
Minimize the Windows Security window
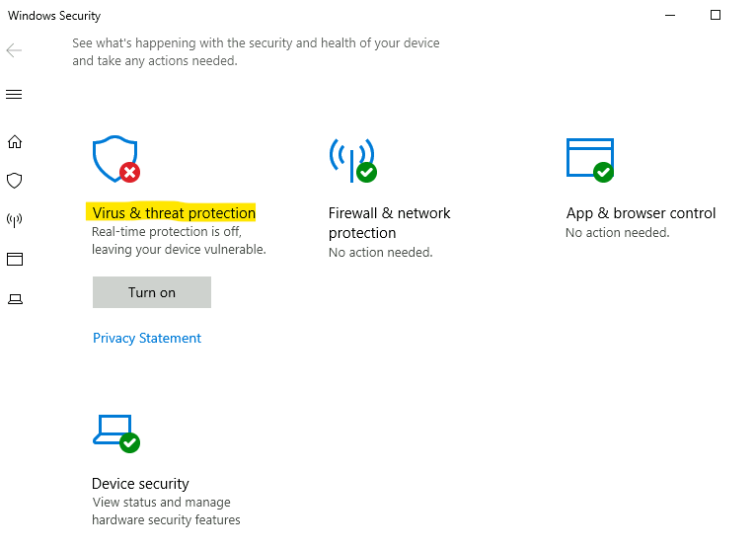point(671,16)
